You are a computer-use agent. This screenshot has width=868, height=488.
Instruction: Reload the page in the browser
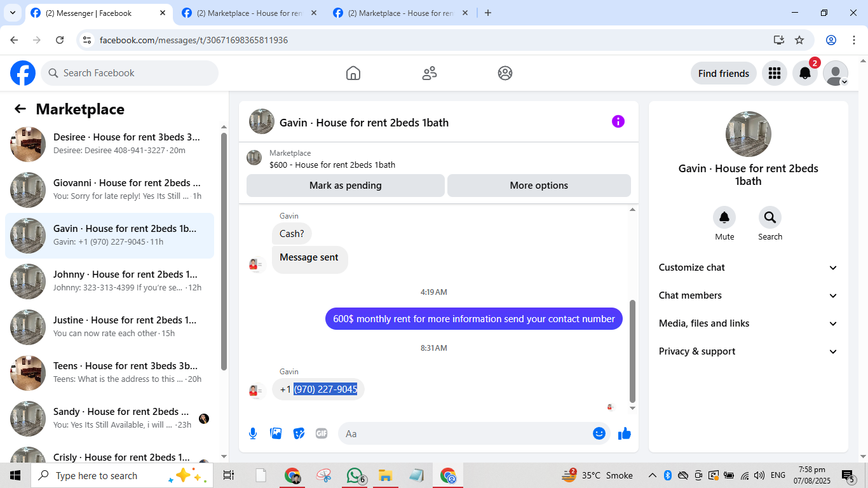60,40
